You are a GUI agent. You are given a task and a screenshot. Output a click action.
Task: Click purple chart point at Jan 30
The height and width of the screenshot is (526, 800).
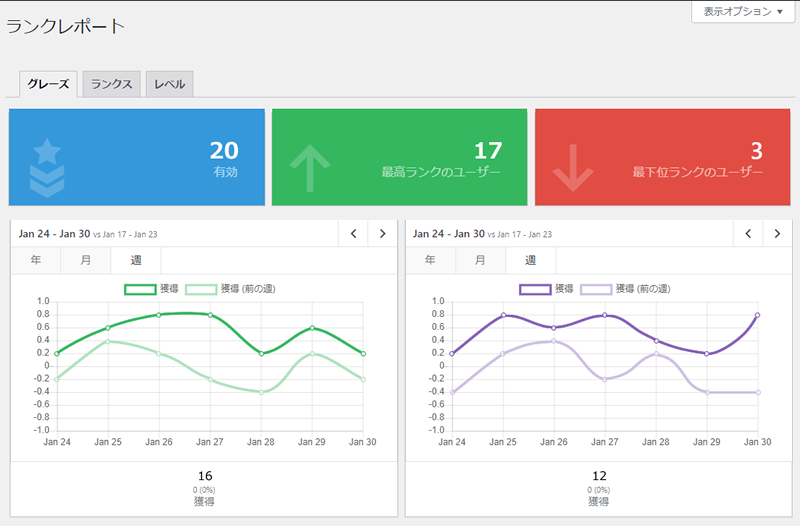click(758, 315)
